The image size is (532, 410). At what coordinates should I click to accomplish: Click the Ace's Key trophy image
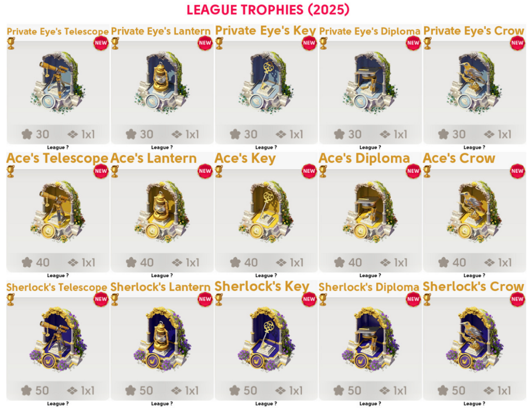265,211
